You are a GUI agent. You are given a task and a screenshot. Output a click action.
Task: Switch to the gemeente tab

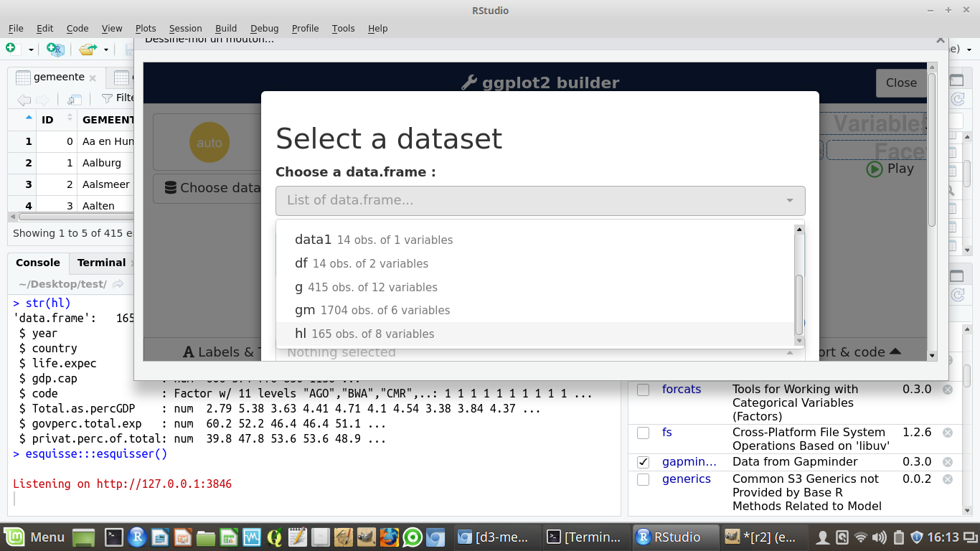59,77
